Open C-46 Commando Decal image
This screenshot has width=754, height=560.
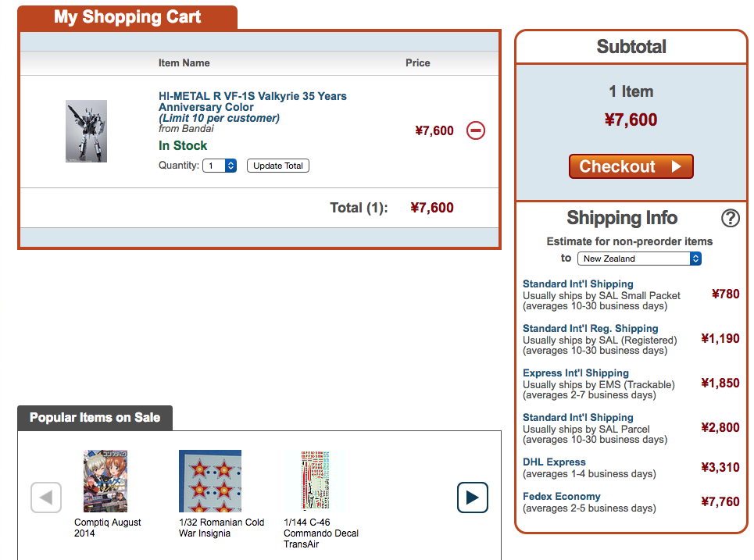(x=315, y=480)
